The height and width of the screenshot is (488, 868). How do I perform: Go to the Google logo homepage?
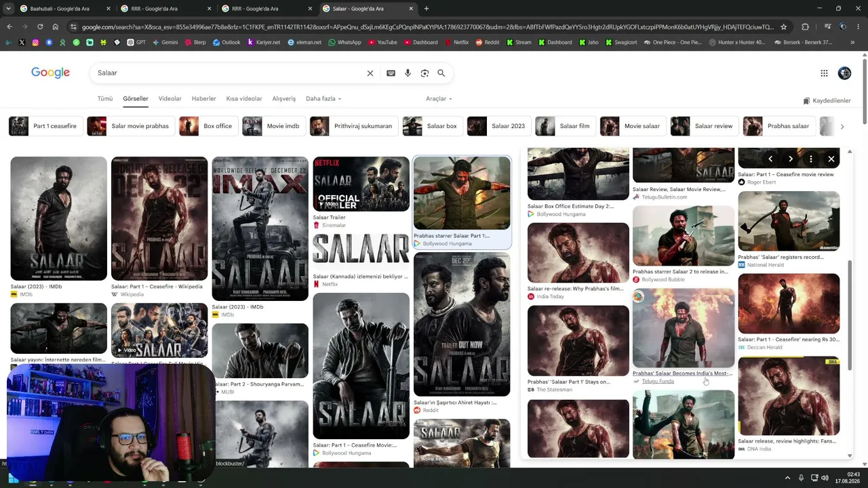point(50,73)
